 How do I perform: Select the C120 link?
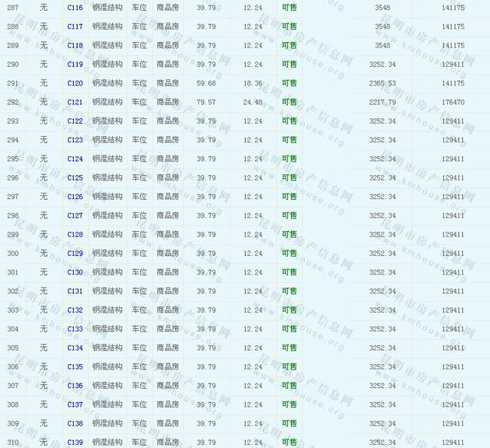[x=75, y=83]
